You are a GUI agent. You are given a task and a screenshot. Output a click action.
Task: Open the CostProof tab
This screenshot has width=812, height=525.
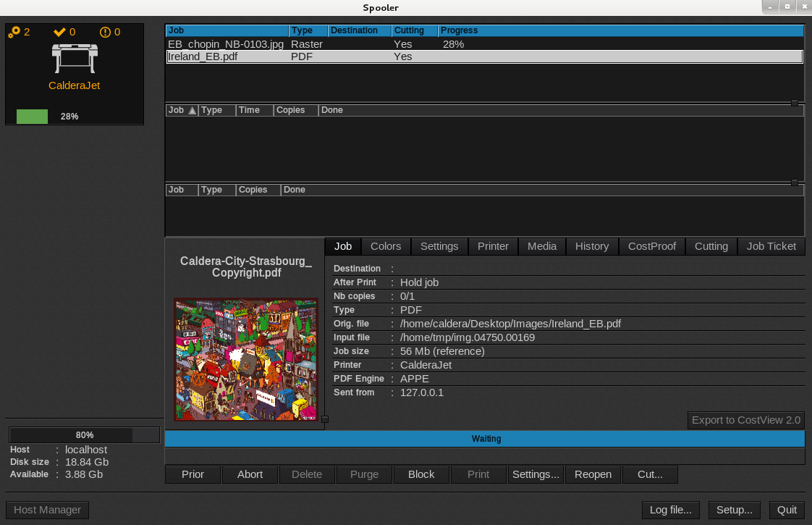[x=651, y=246]
